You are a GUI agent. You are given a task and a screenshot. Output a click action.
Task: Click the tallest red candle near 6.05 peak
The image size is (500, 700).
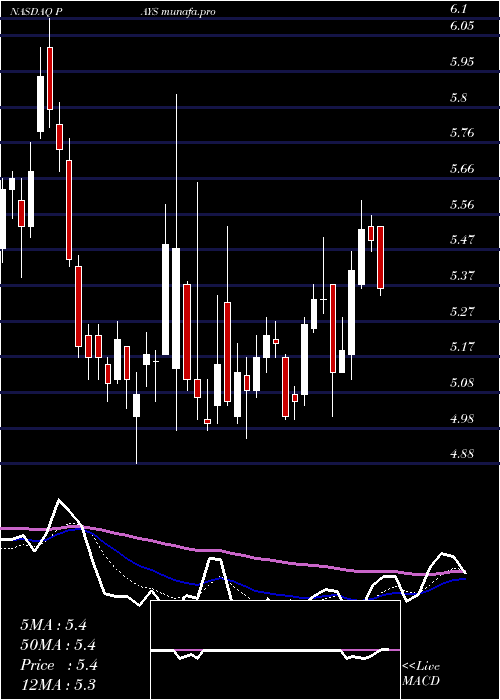click(50, 78)
